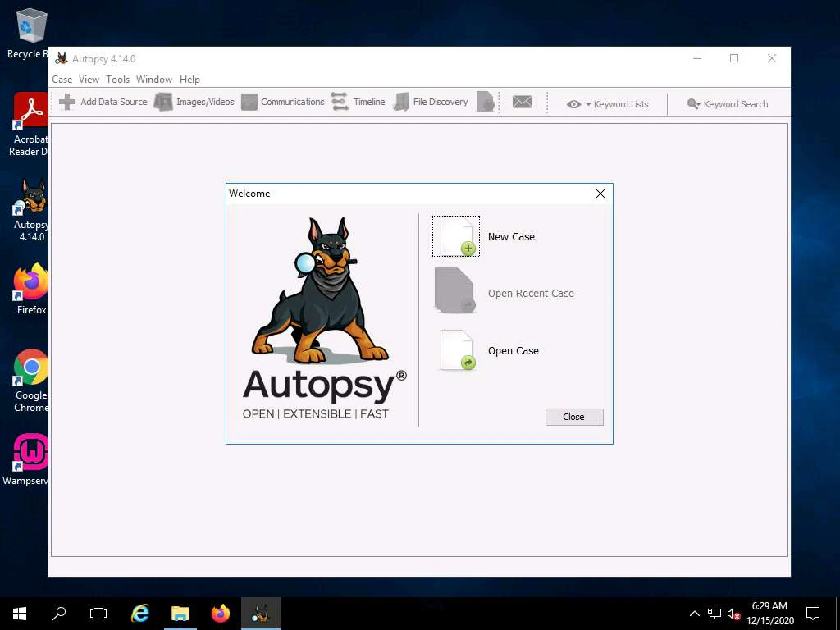
Task: Click the Add Data Source plus icon
Action: pyautogui.click(x=67, y=102)
